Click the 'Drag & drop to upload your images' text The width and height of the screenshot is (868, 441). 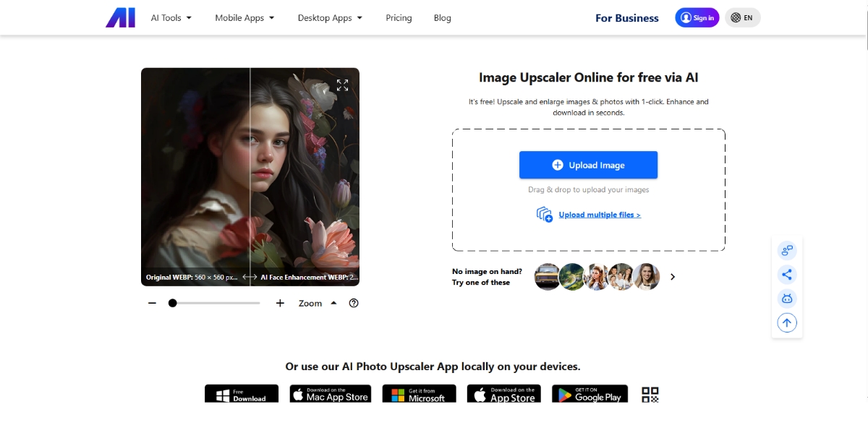pyautogui.click(x=589, y=190)
